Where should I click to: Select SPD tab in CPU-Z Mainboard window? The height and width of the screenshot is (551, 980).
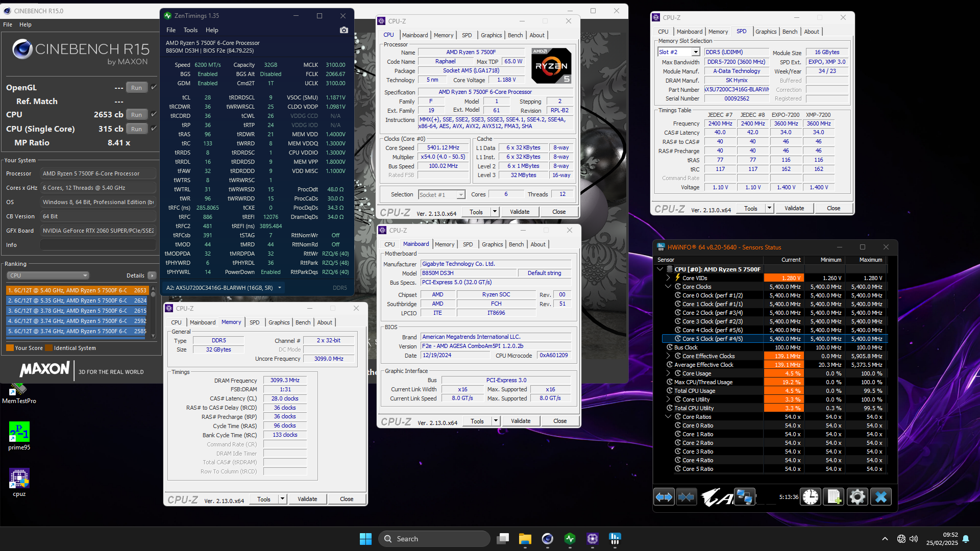(468, 244)
